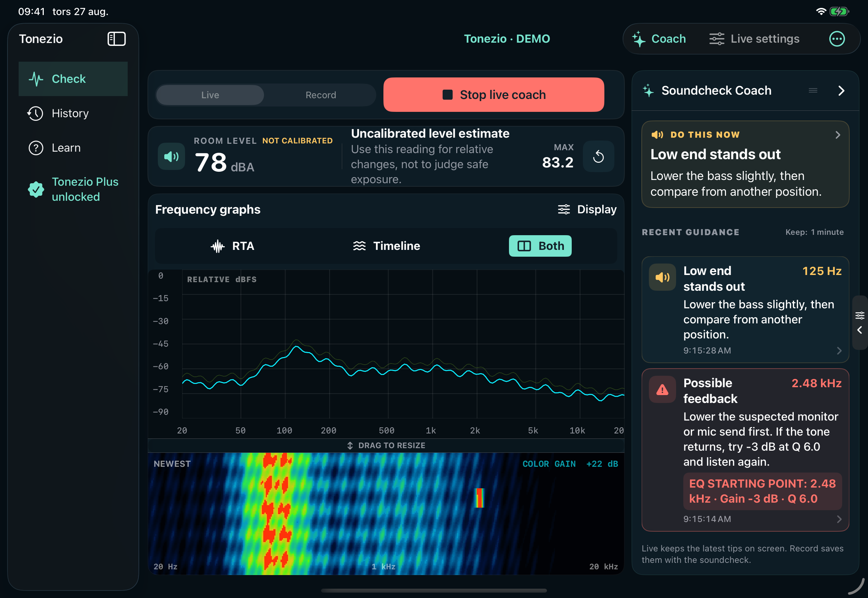Click Tonezio Plus unlocked
This screenshot has width=868, height=598.
point(73,189)
